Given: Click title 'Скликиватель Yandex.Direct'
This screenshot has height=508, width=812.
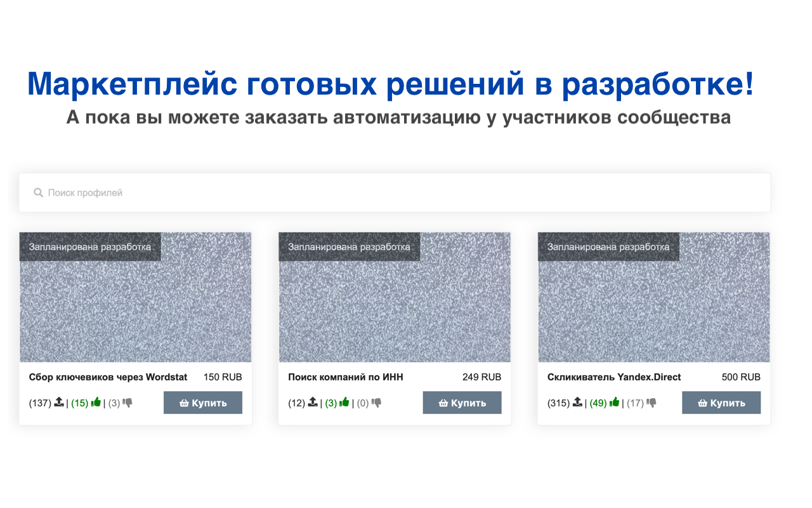Looking at the screenshot, I should coord(614,377).
